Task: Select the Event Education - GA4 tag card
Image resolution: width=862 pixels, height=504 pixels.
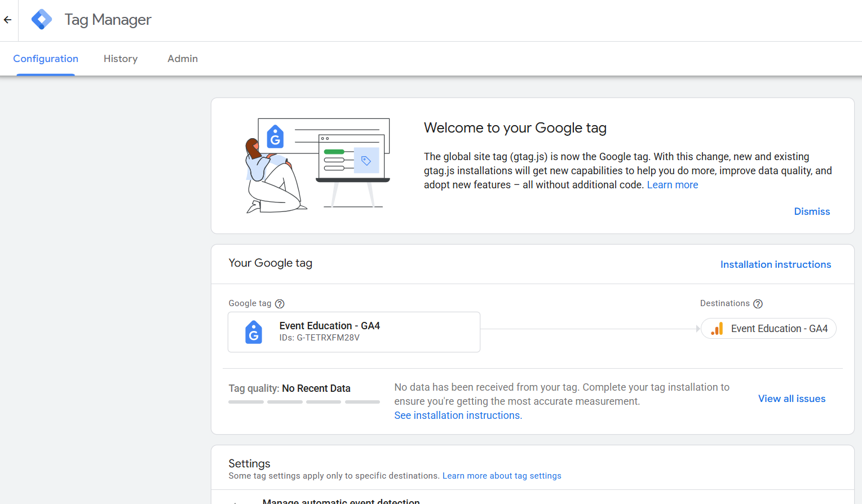Action: coord(354,332)
